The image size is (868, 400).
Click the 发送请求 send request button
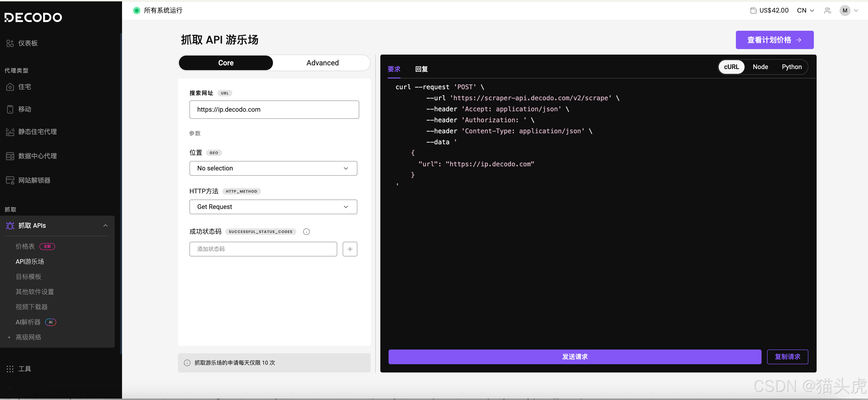point(575,356)
